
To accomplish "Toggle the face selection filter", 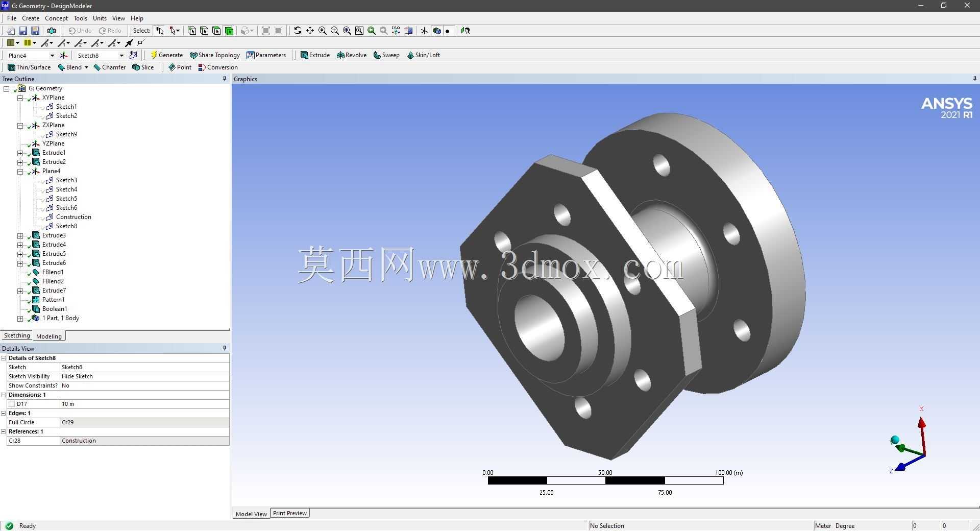I will [x=216, y=31].
